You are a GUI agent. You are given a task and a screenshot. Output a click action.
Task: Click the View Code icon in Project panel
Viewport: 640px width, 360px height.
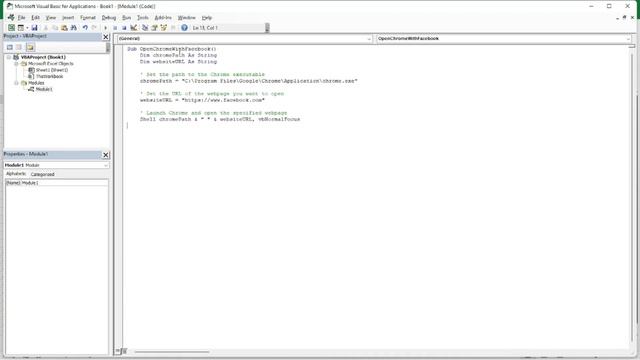[x=10, y=47]
